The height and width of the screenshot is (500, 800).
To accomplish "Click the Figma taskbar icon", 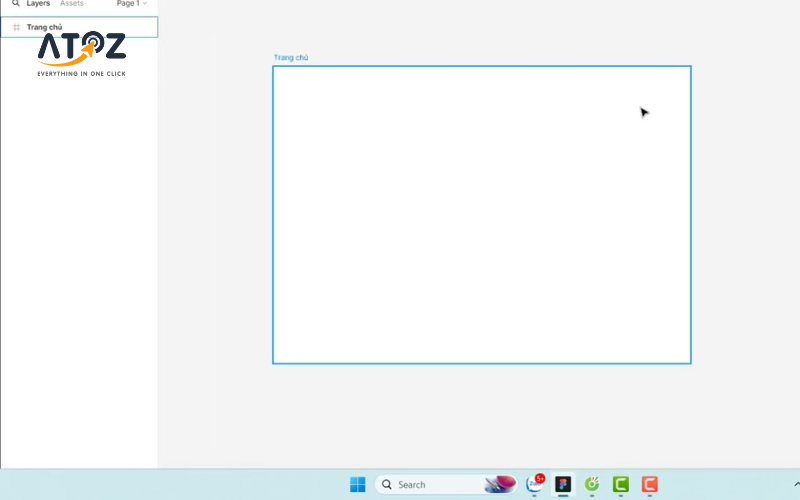I will 563,484.
